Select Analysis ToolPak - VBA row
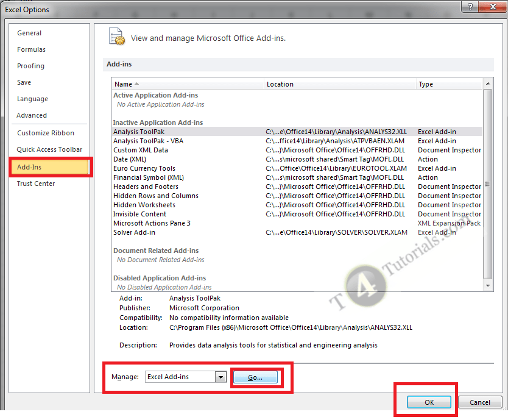The width and height of the screenshot is (508, 420). pos(297,141)
